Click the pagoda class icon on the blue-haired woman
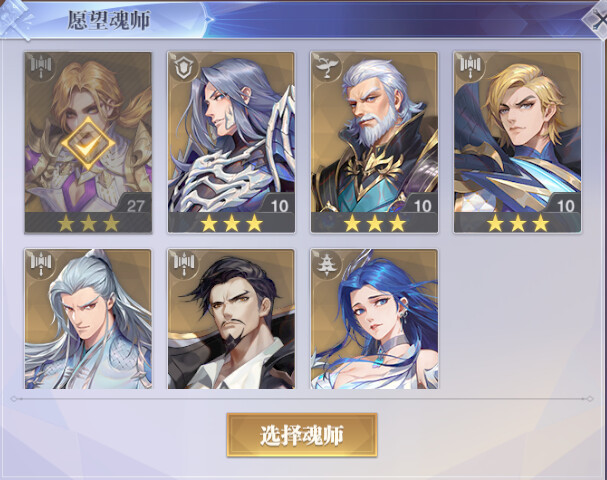Image resolution: width=607 pixels, height=480 pixels. pyautogui.click(x=327, y=264)
